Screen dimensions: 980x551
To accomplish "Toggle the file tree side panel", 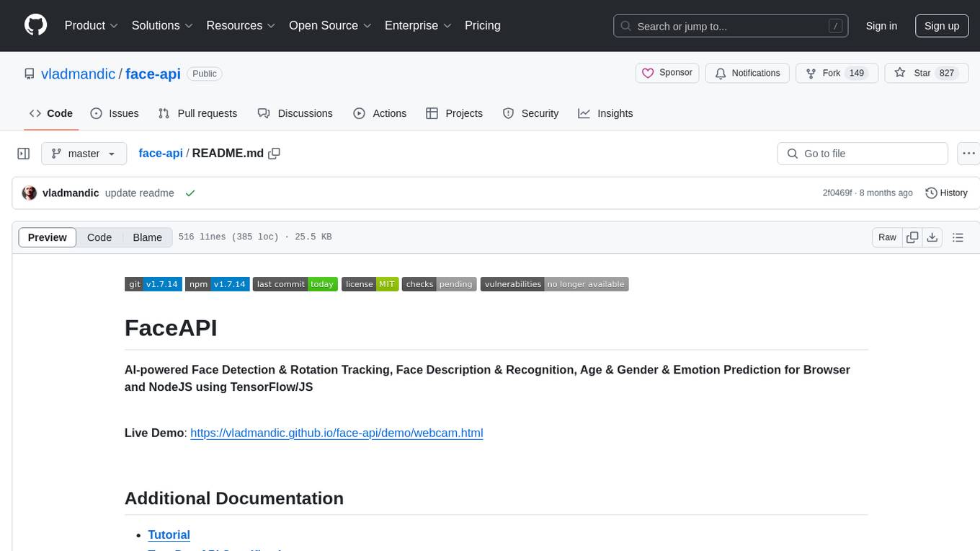I will click(x=24, y=154).
